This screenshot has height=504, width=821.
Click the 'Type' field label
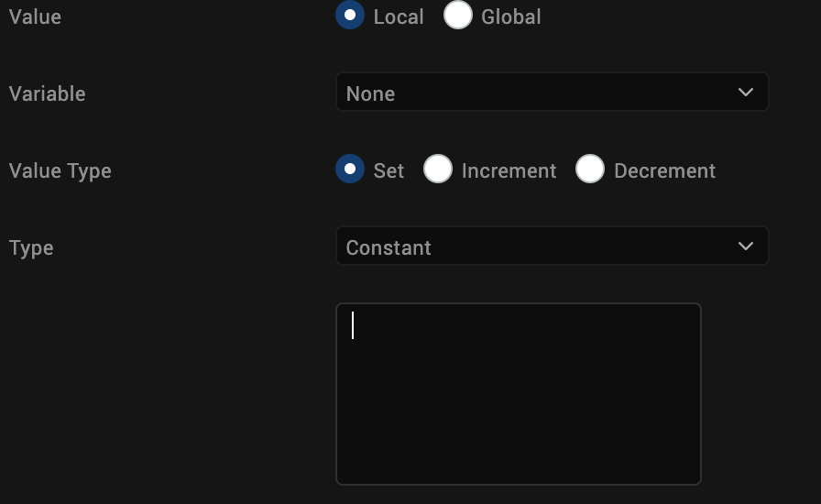point(31,248)
